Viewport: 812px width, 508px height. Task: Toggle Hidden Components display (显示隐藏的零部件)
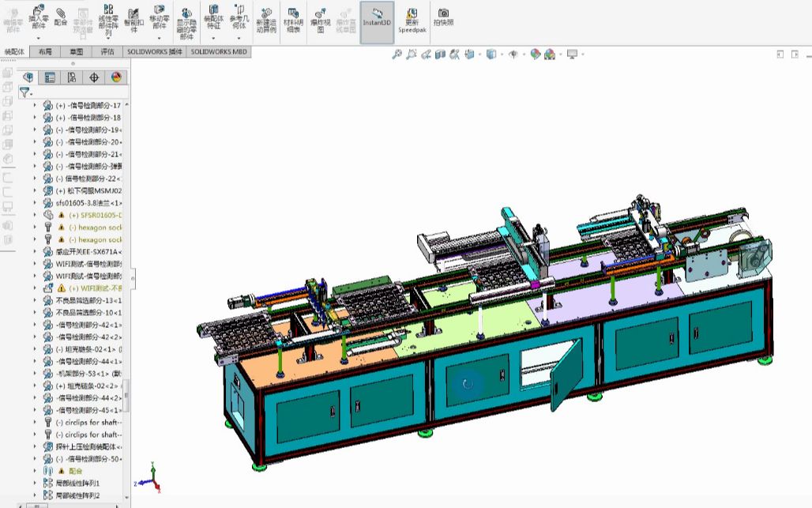(x=186, y=17)
